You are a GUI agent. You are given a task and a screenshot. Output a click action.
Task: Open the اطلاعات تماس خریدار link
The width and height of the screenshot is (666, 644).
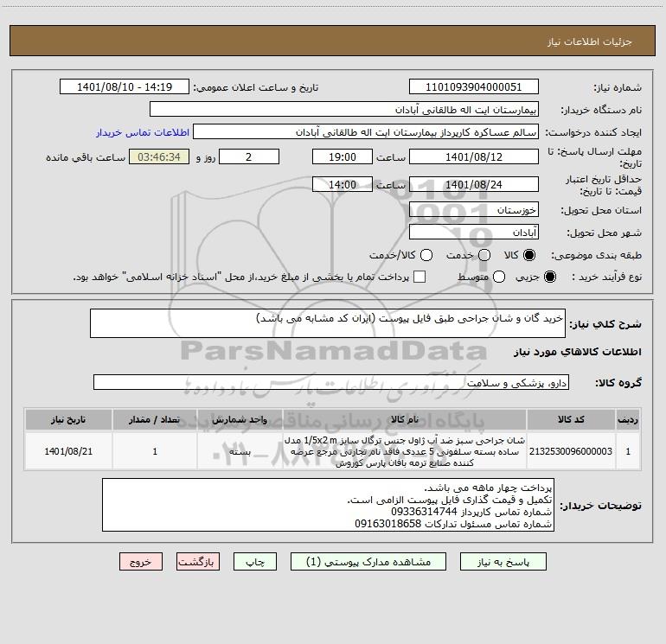(143, 132)
